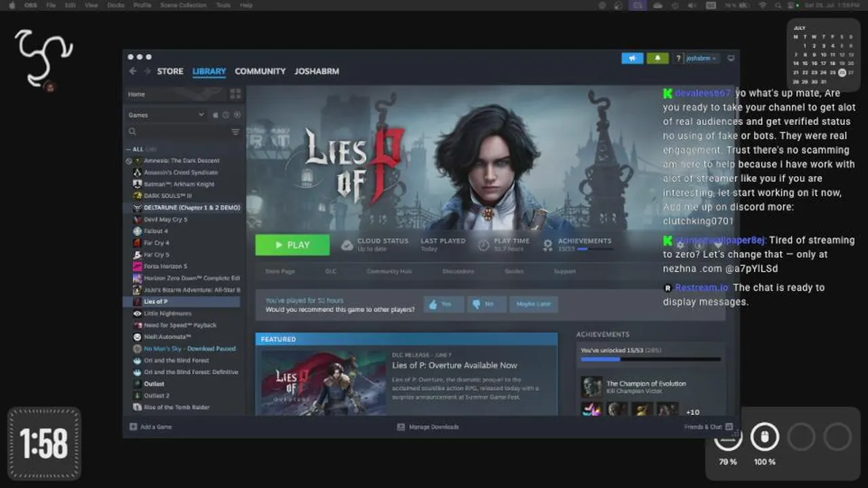
Task: Switch to the LIBRARY tab
Action: [209, 71]
